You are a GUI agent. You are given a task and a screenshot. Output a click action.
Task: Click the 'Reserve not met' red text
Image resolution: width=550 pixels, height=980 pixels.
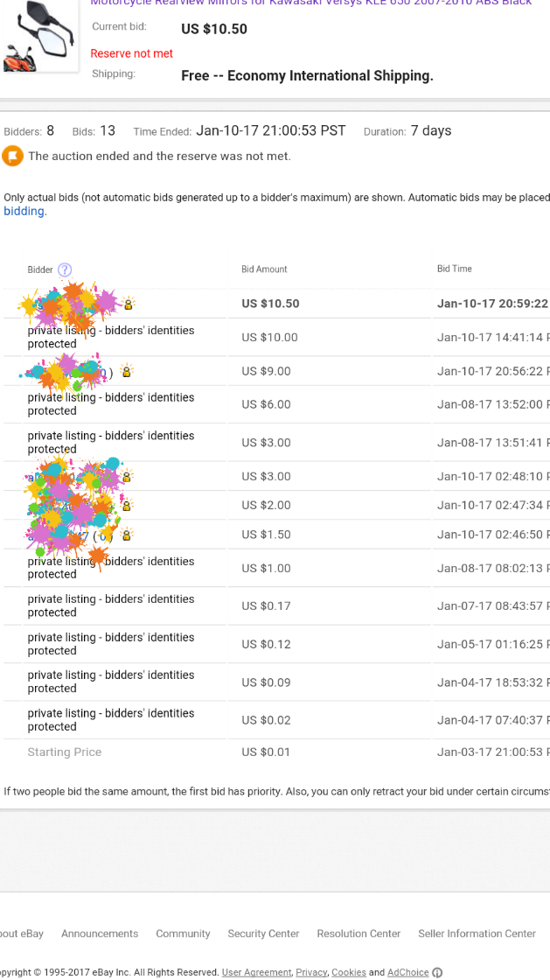(132, 53)
